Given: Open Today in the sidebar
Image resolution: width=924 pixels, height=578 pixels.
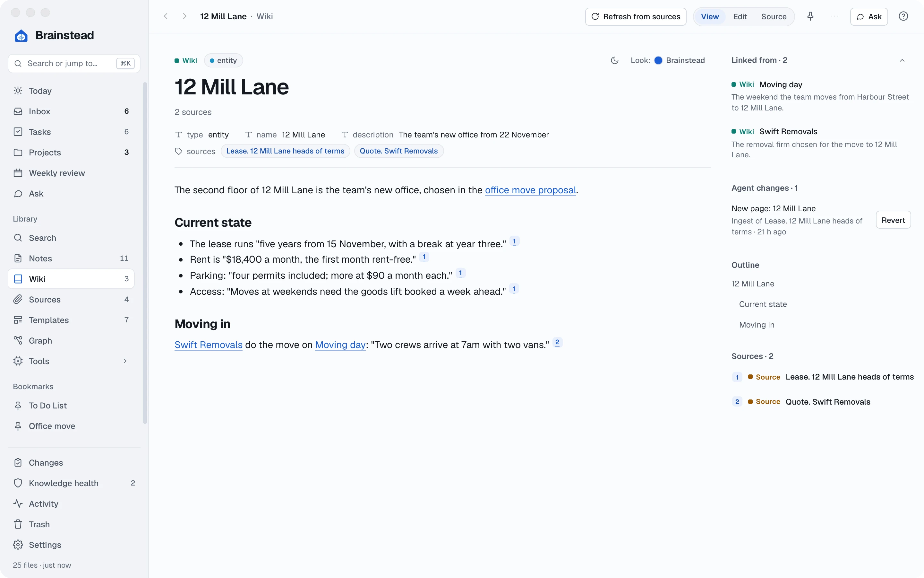Looking at the screenshot, I should coord(71,91).
